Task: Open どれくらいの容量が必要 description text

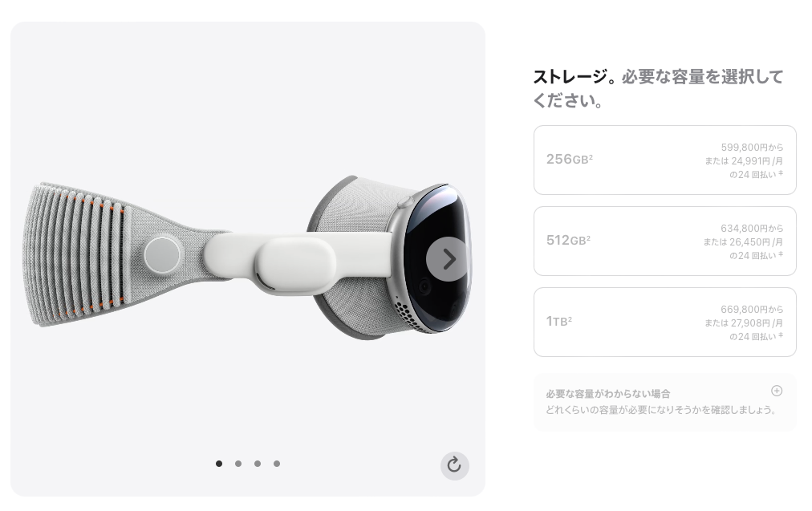Action: 661,410
